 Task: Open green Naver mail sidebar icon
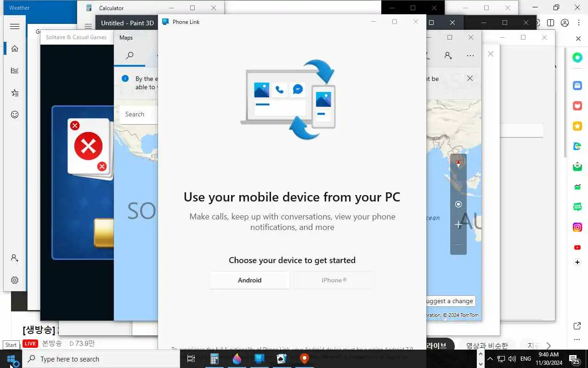point(577,167)
